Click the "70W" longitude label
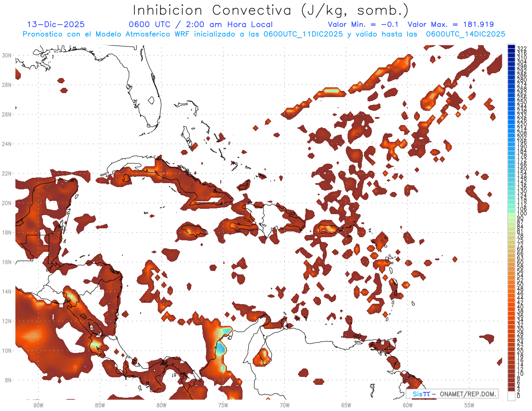Image resolution: width=532 pixels, height=411 pixels. [285, 405]
